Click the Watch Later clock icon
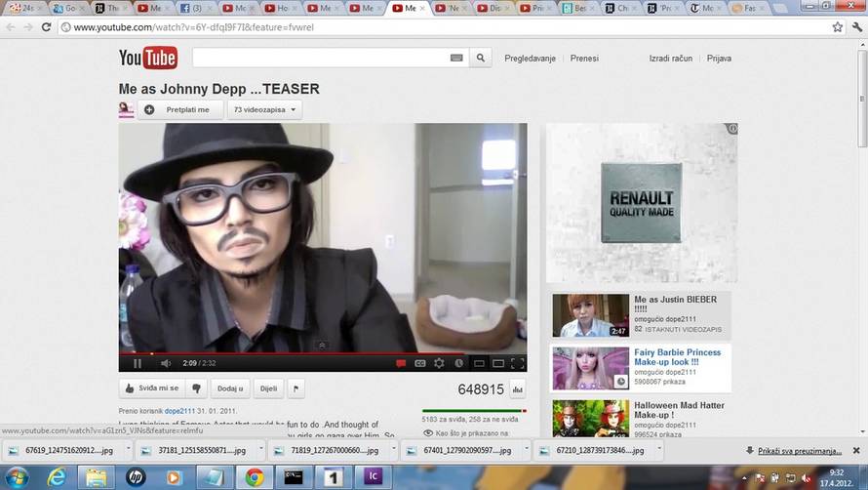The image size is (868, 490). tap(458, 363)
